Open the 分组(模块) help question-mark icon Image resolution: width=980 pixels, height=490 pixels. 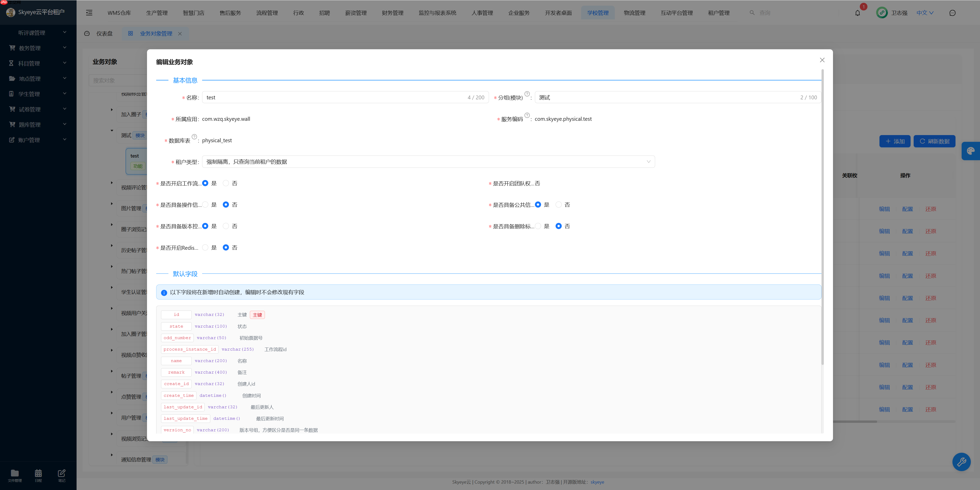pyautogui.click(x=527, y=94)
